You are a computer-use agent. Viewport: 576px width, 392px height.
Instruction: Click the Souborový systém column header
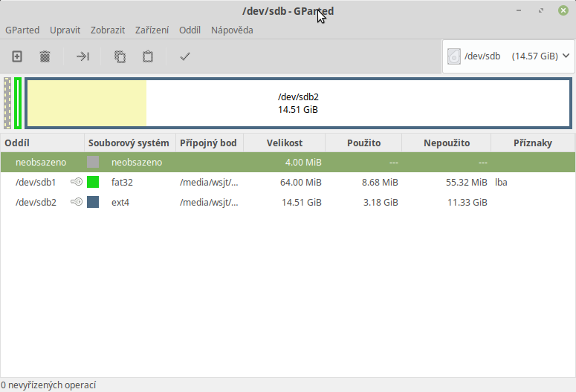pyautogui.click(x=129, y=143)
